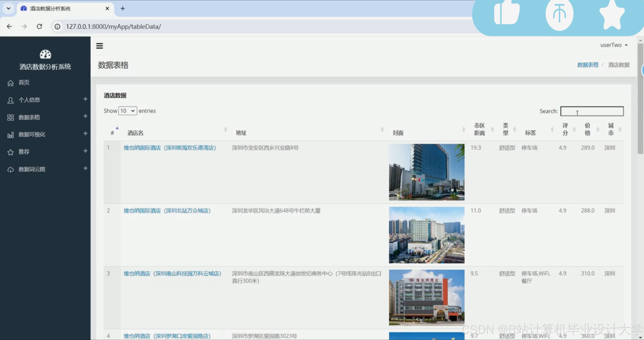Click the 数据表格 breadcrumb link
Screen dimensions: 644x340
point(588,65)
